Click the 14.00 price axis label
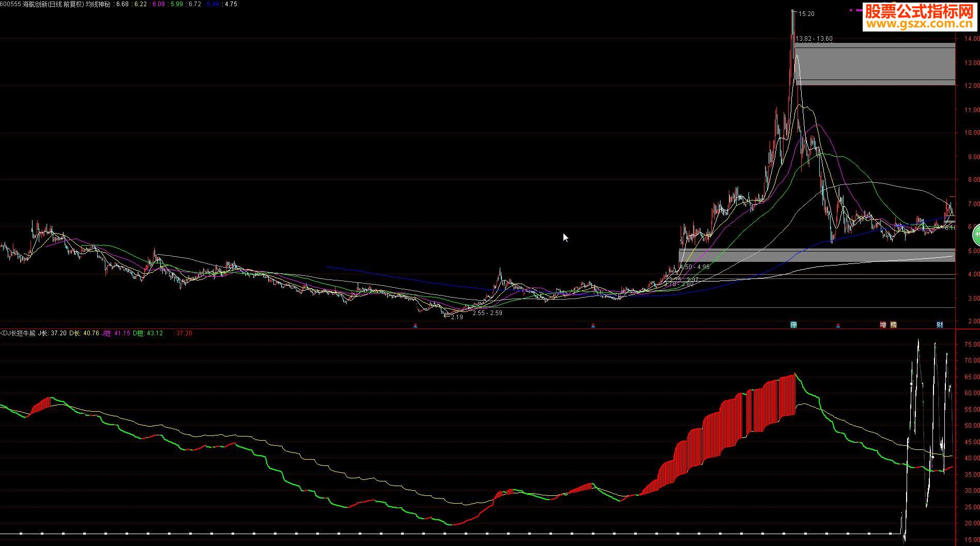This screenshot has height=546, width=980. (x=971, y=39)
